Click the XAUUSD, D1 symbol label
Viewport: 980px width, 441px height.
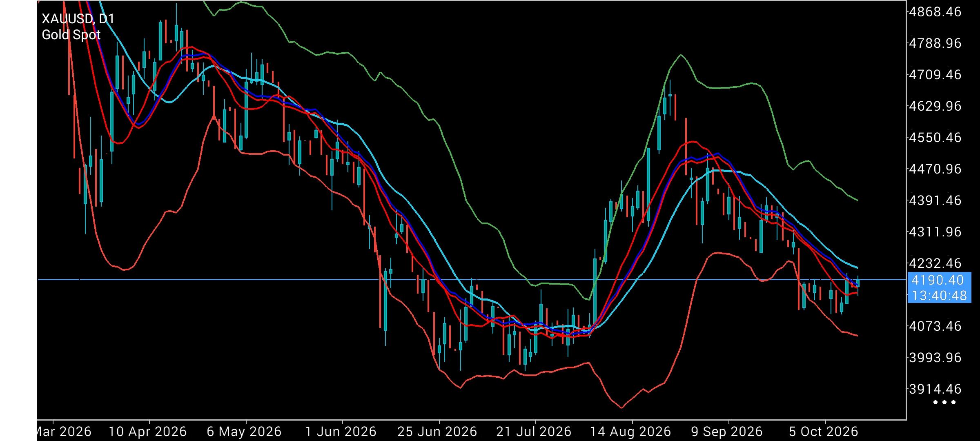coord(78,19)
